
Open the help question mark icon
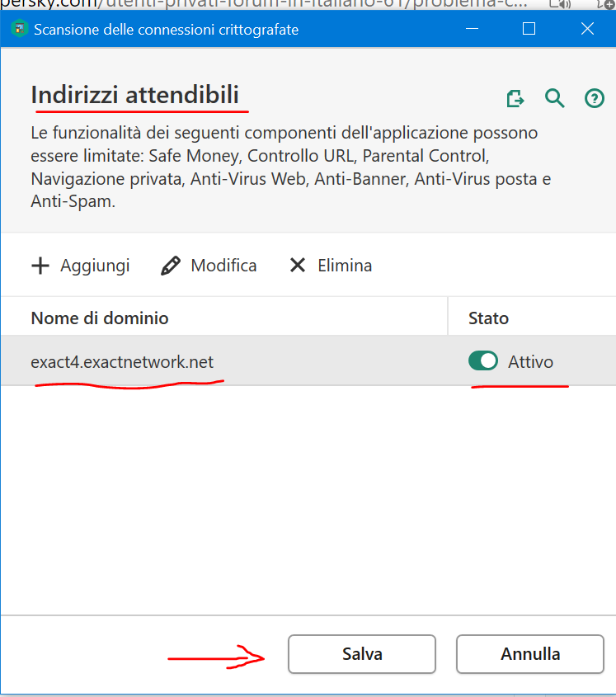pos(595,98)
